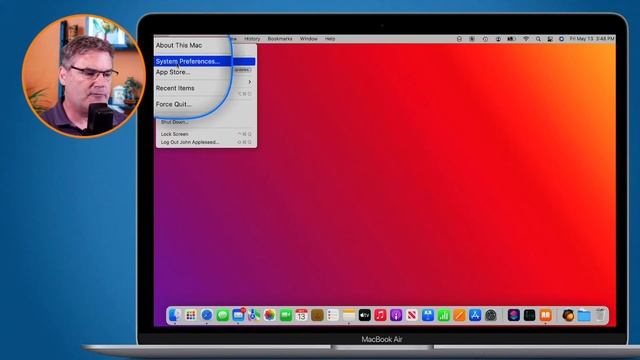640x360 pixels.
Task: Expand Recent Items submenu arrow
Action: pos(250,82)
